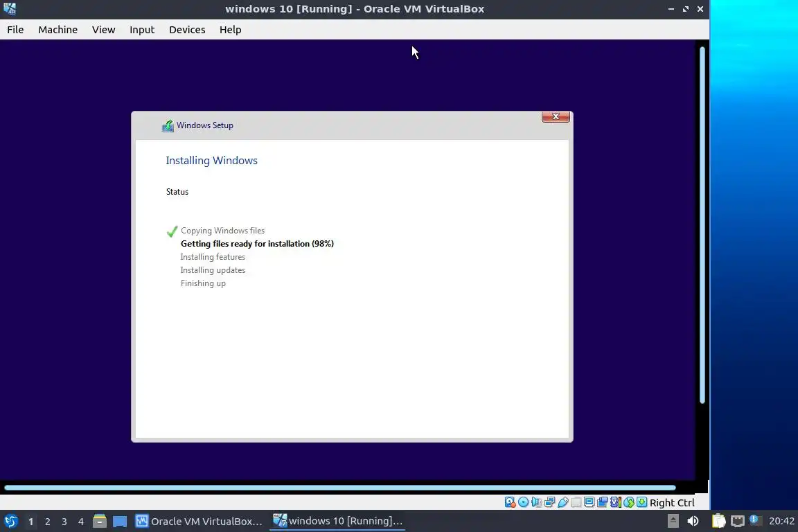Viewport: 798px width, 532px height.
Task: Open the VirtualBox window icon menu in title bar
Action: coord(10,8)
